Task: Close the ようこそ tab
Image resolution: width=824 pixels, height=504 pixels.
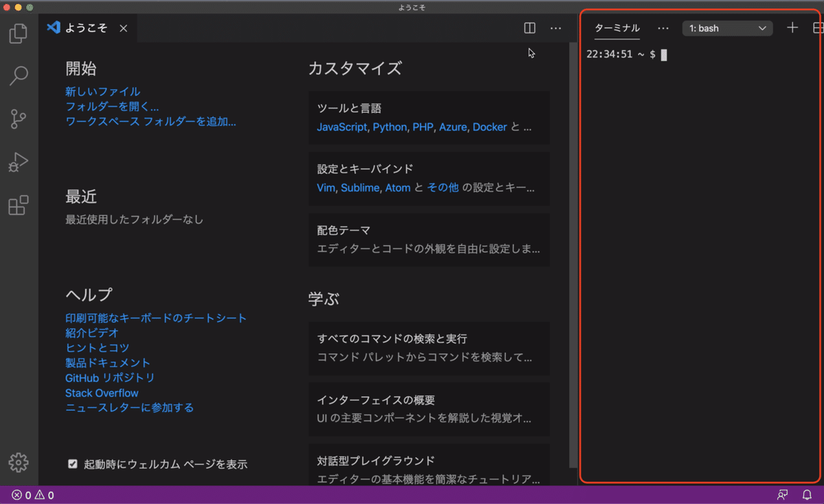Action: pyautogui.click(x=123, y=28)
